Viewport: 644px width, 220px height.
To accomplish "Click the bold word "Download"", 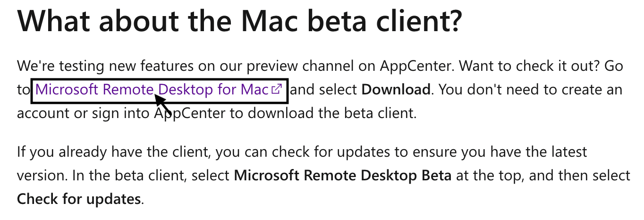I will pos(396,89).
